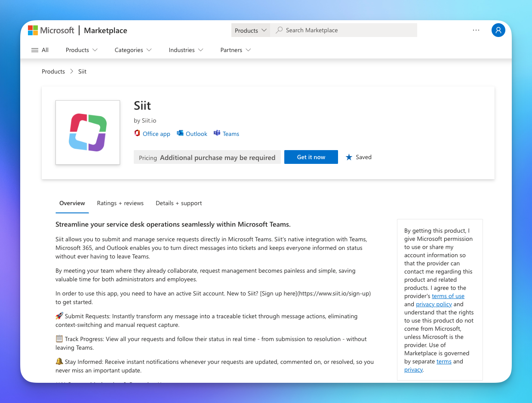Click the Siit app logo thumbnail
Screen dimensions: 532x403
pos(88,132)
